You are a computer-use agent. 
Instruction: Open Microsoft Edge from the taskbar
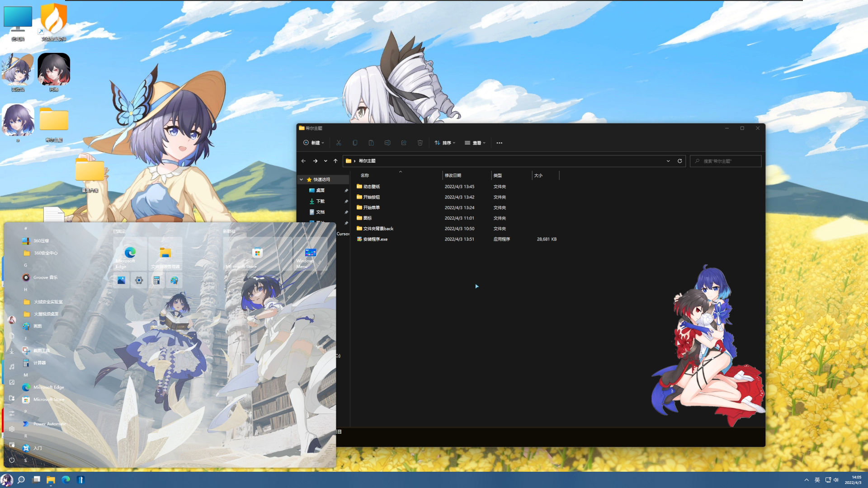[66, 480]
